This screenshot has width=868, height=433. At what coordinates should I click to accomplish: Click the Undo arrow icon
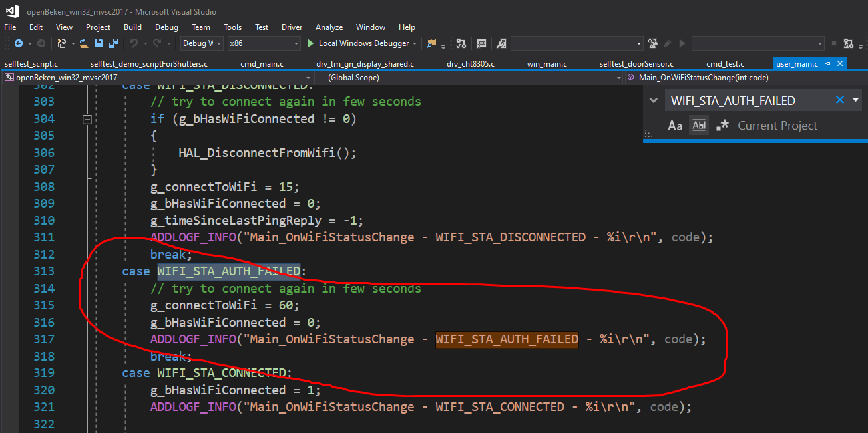134,43
